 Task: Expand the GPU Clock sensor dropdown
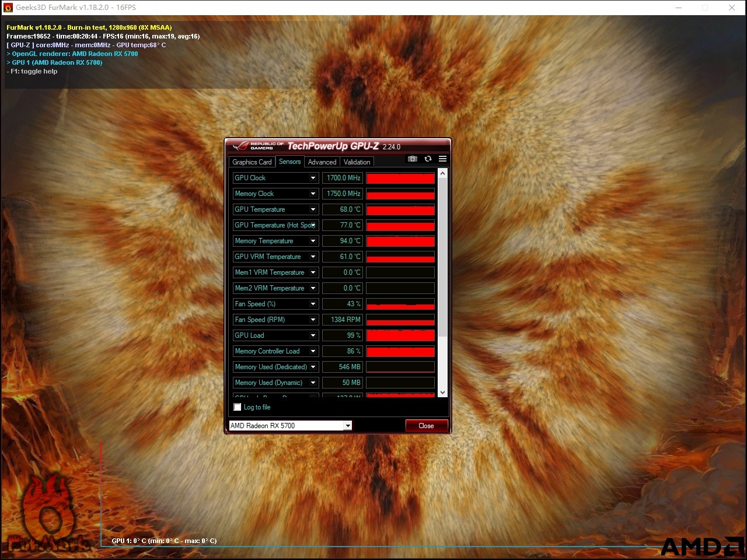[x=313, y=178]
